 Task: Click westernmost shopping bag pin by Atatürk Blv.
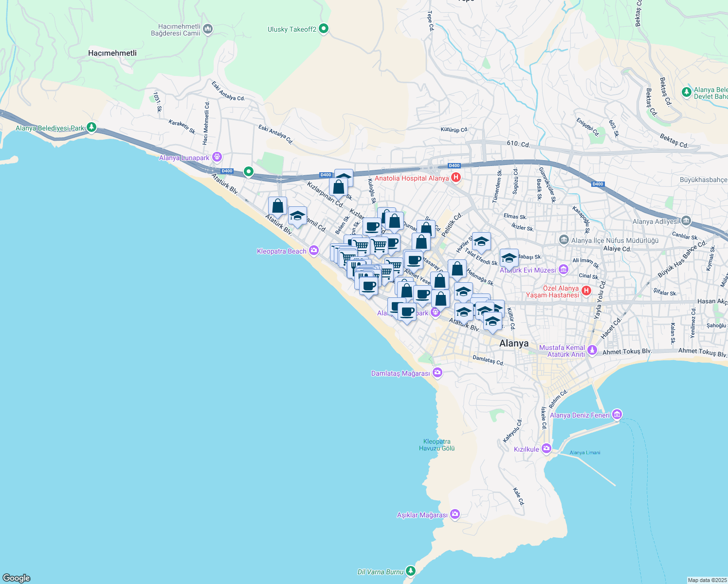pyautogui.click(x=277, y=207)
